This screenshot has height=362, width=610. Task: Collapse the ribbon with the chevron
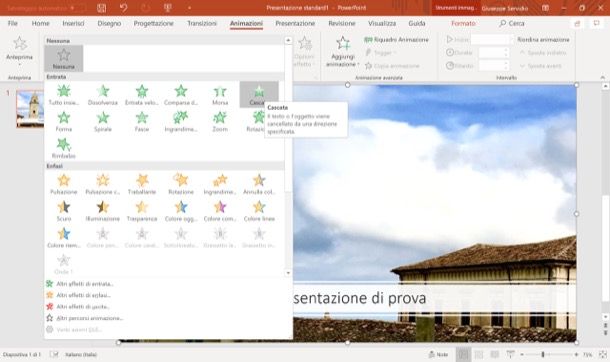click(603, 77)
